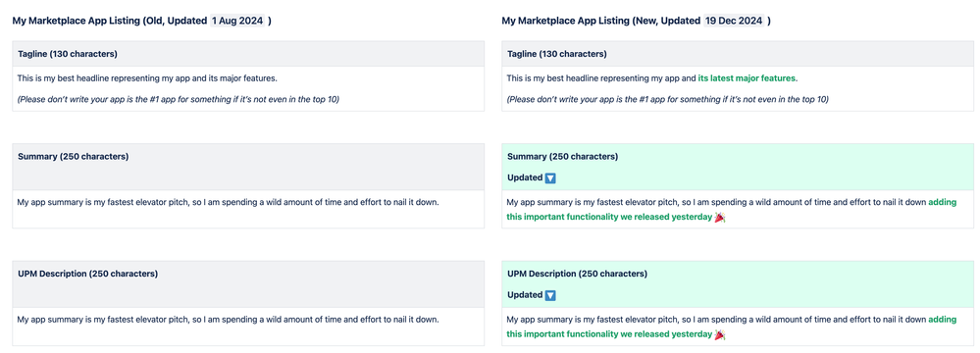
Task: Click the party popper emoji in new UPM Description text
Action: click(720, 335)
